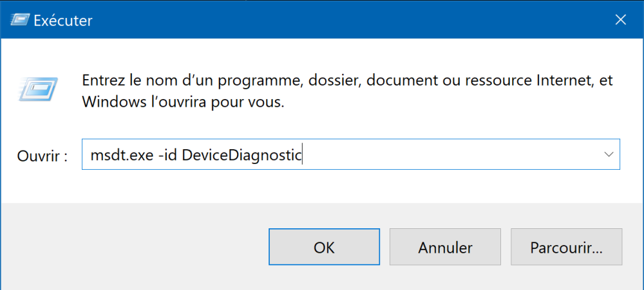644x290 pixels.
Task: Close the Exécuter dialog
Action: [620, 20]
